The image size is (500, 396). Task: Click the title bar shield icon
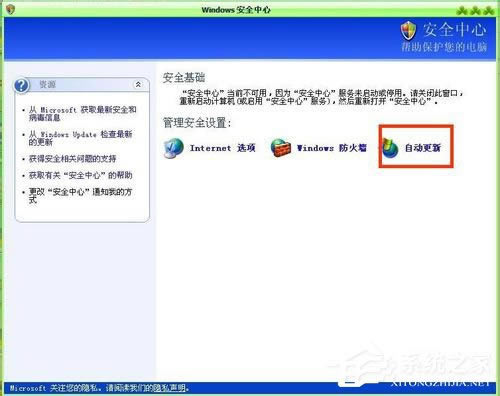tap(10, 9)
